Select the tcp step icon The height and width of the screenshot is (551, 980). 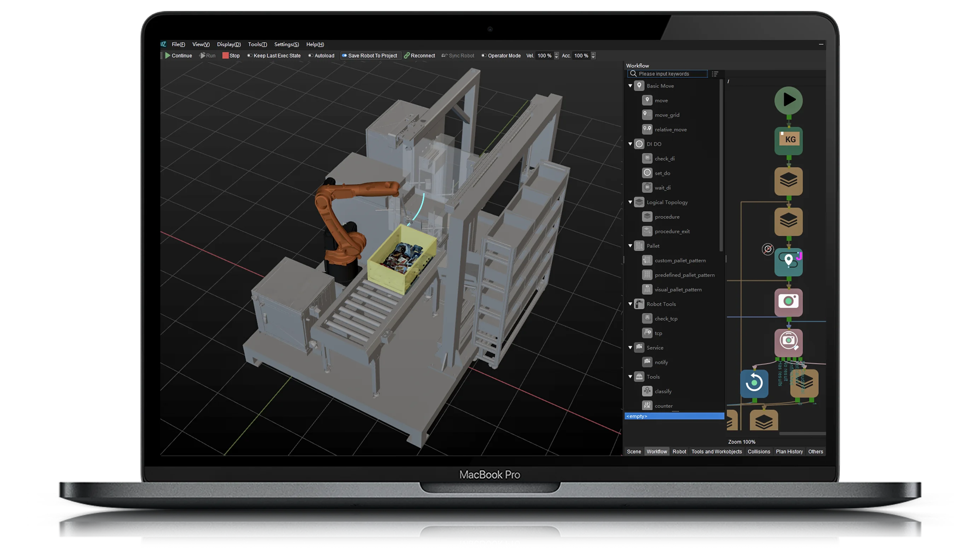[x=647, y=333]
